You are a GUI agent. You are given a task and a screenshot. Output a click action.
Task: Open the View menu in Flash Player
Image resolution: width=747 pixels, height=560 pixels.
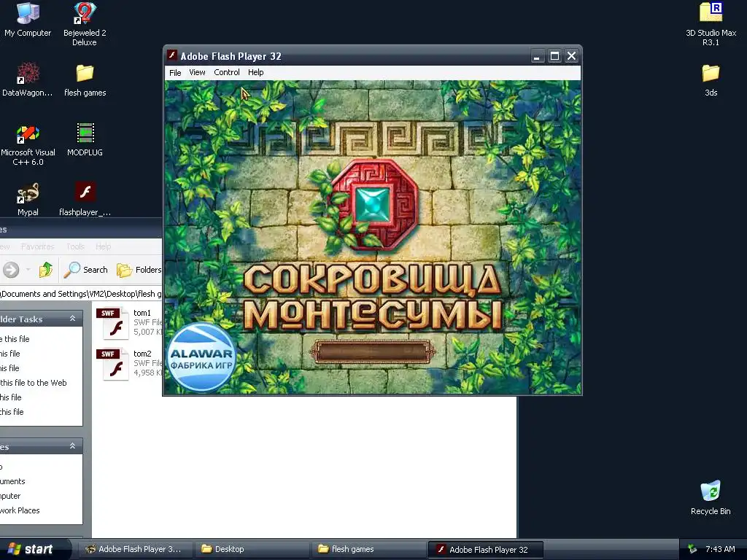[197, 72]
